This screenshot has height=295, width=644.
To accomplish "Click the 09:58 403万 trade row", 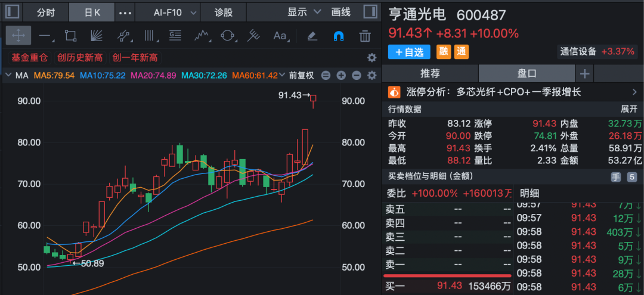I will pos(578,232).
